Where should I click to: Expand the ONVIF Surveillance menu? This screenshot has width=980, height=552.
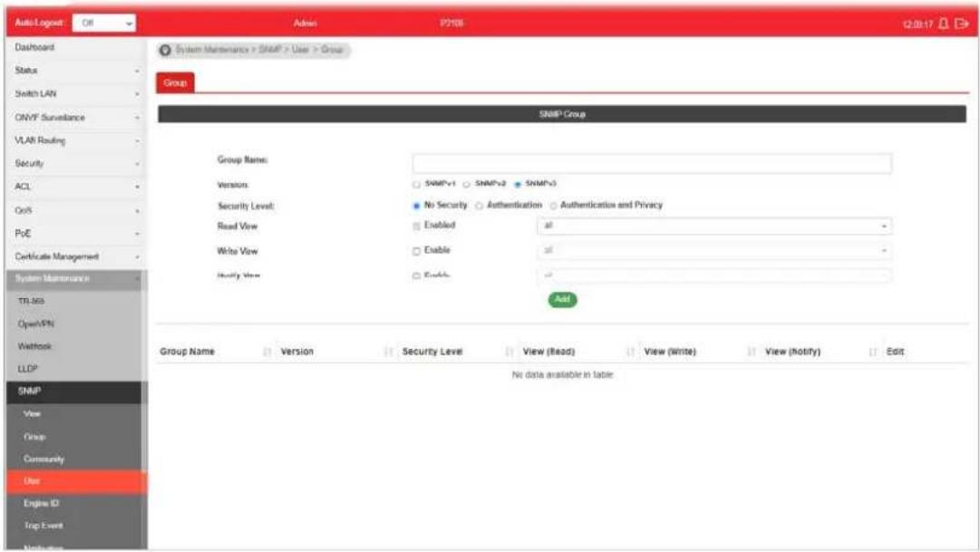(76, 118)
